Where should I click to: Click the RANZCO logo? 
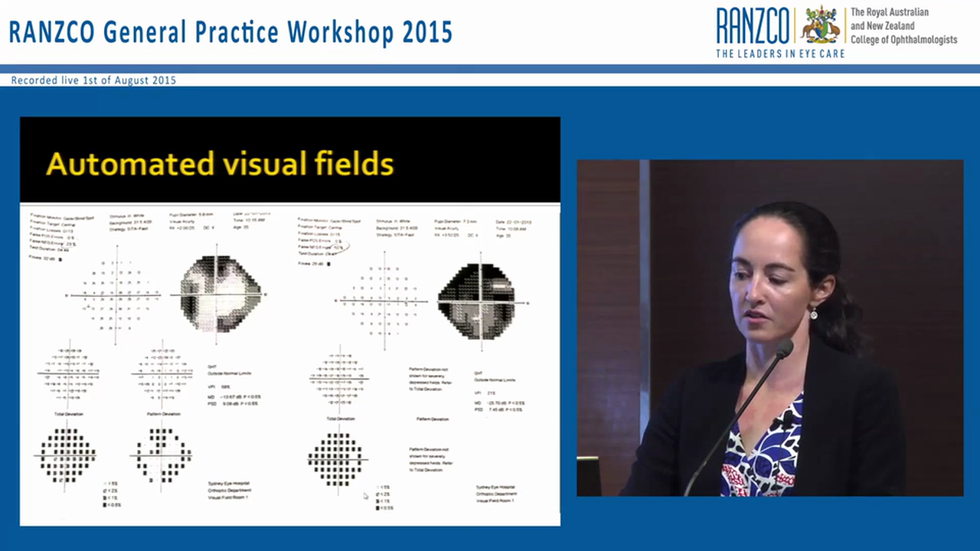751,25
